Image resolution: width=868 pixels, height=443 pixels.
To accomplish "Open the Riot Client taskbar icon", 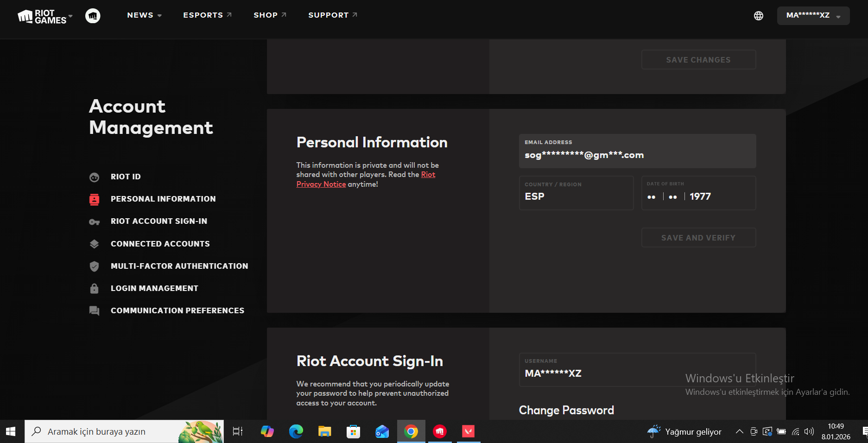I will click(440, 432).
